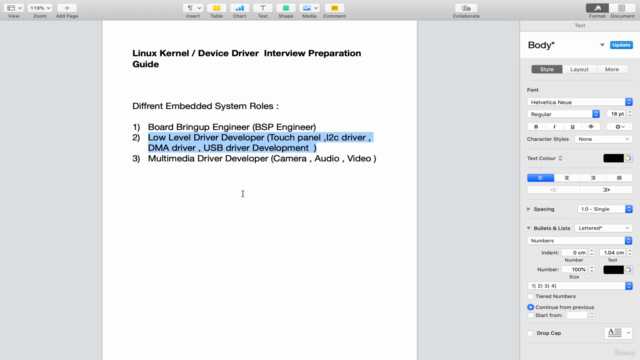This screenshot has width=640, height=360.
Task: Click the Update style button
Action: (621, 45)
